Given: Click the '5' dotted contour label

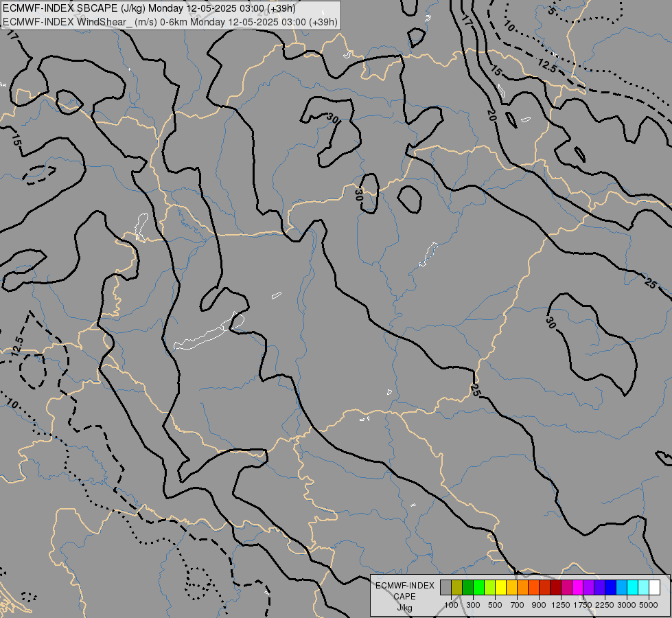Looking at the screenshot, I should [553, 11].
